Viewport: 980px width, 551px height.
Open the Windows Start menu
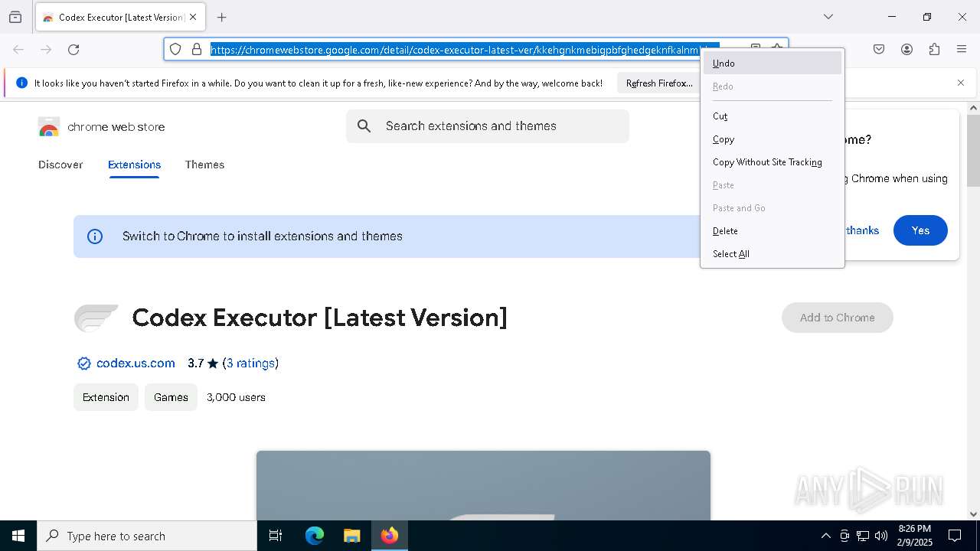pos(18,536)
